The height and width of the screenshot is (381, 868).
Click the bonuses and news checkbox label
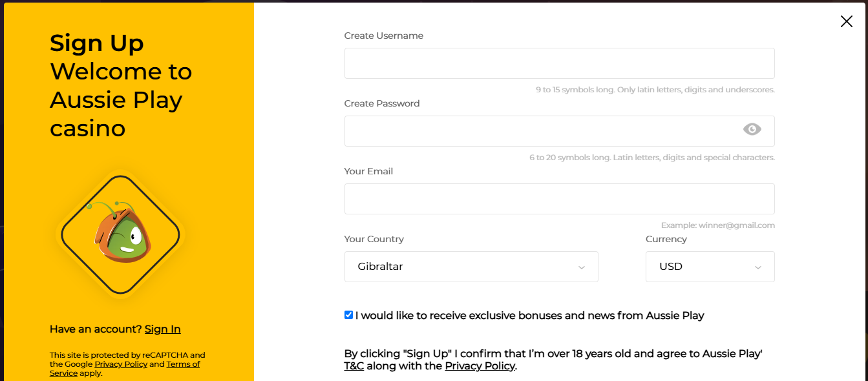tap(529, 316)
